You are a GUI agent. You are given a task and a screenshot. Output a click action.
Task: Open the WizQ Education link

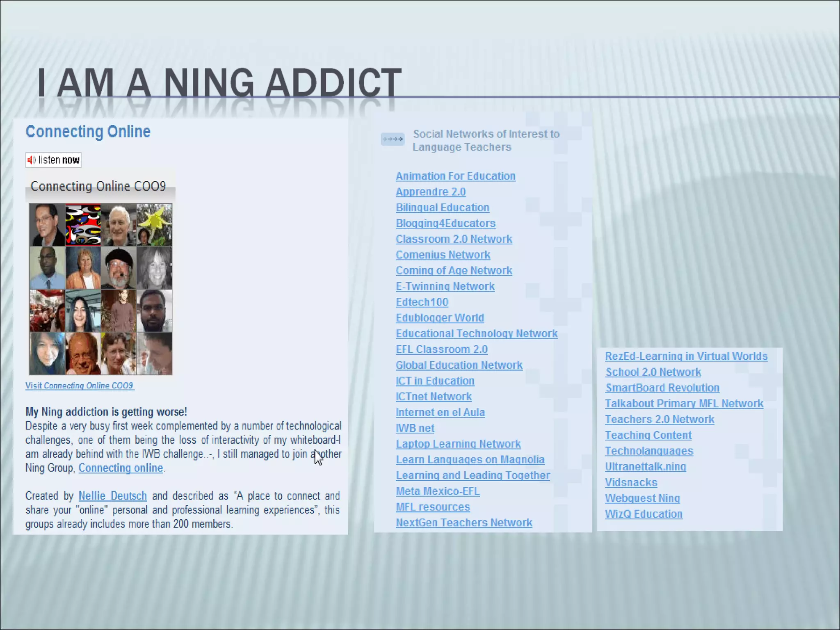(643, 514)
